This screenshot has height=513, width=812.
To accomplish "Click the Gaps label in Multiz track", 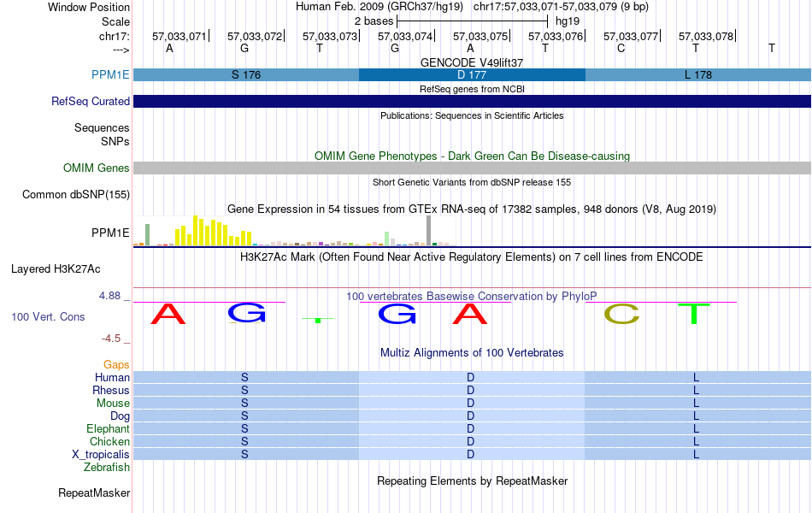I will (x=116, y=365).
